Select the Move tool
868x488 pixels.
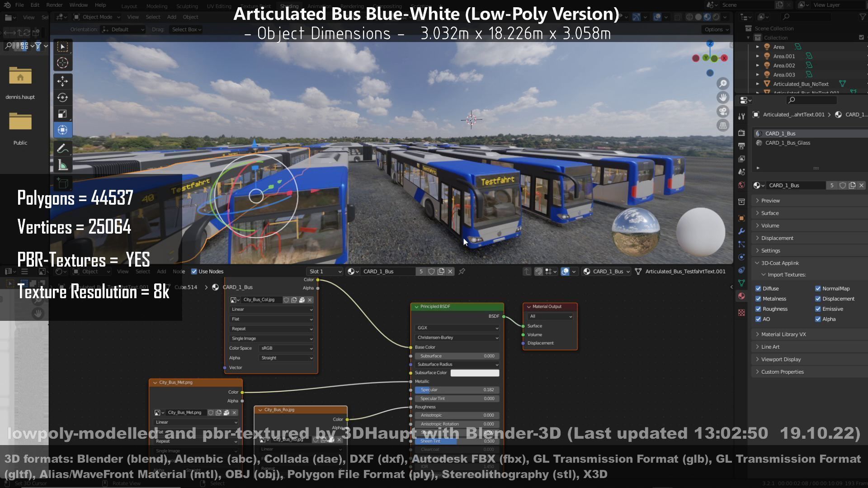(63, 81)
